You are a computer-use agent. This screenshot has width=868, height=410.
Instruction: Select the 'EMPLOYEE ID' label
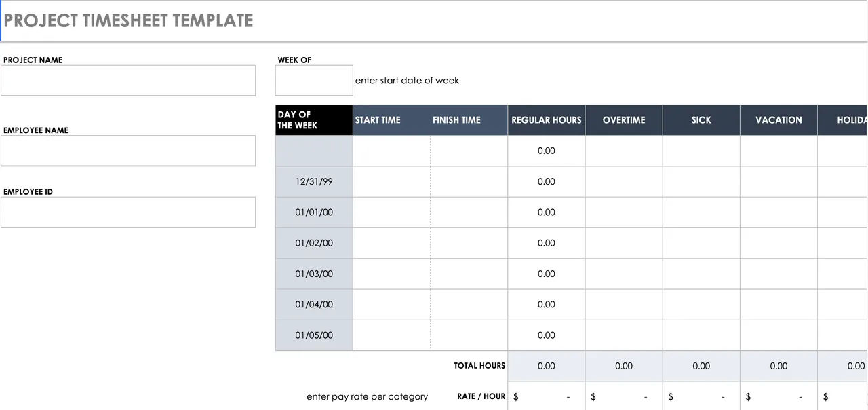tap(28, 191)
